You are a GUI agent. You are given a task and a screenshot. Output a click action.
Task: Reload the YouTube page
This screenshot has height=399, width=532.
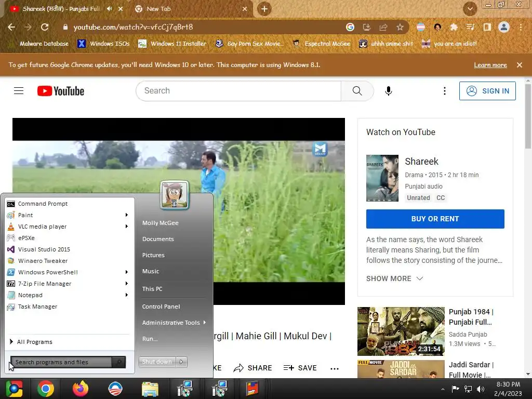(x=45, y=27)
